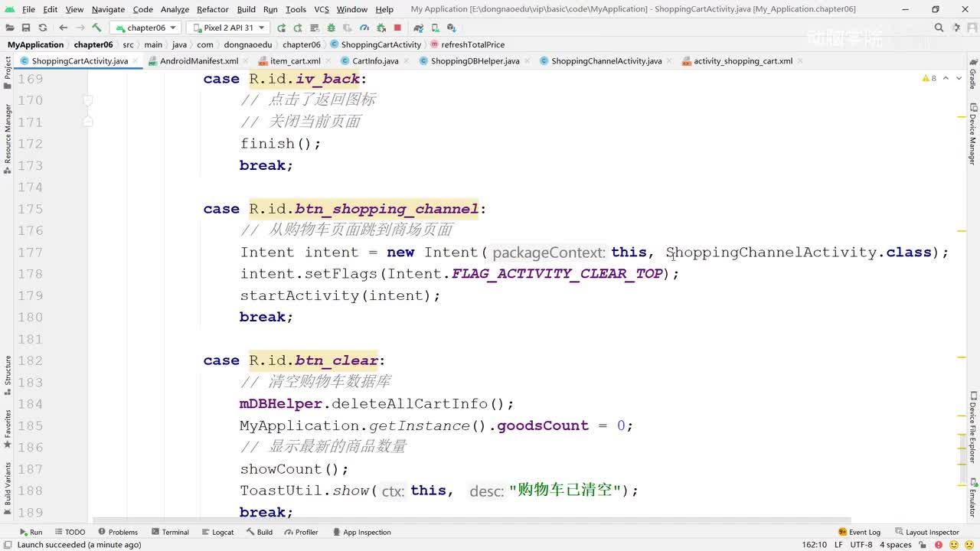
Task: Close the ShoppingCartActivity.java tab
Action: point(136,60)
